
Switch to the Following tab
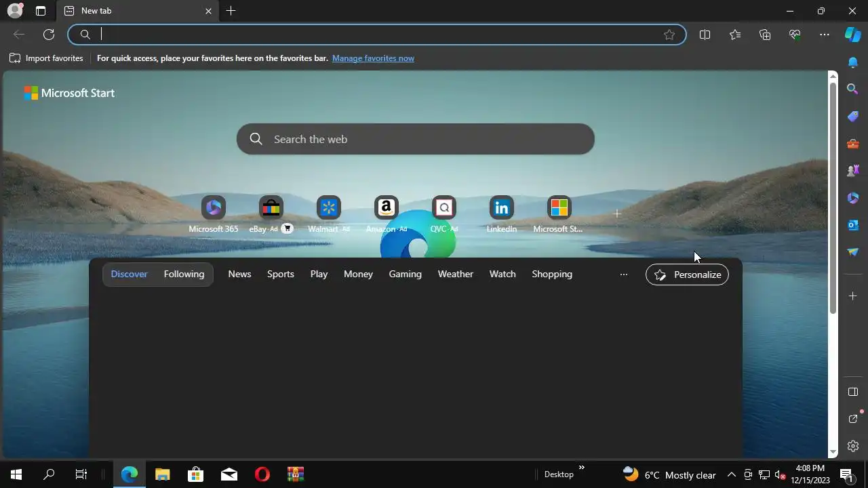coord(184,274)
